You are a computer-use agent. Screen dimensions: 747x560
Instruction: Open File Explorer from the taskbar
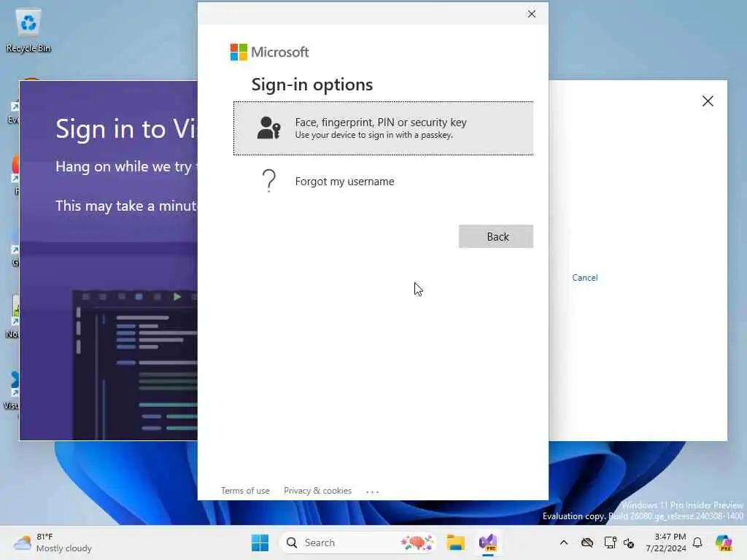click(x=455, y=542)
